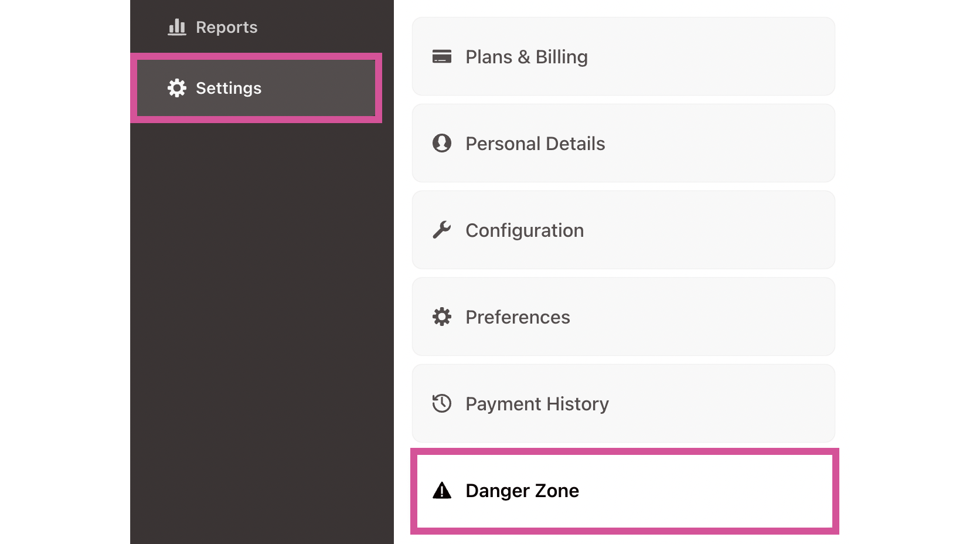Click the Danger Zone warning triangle icon
The height and width of the screenshot is (544, 980).
click(x=441, y=491)
